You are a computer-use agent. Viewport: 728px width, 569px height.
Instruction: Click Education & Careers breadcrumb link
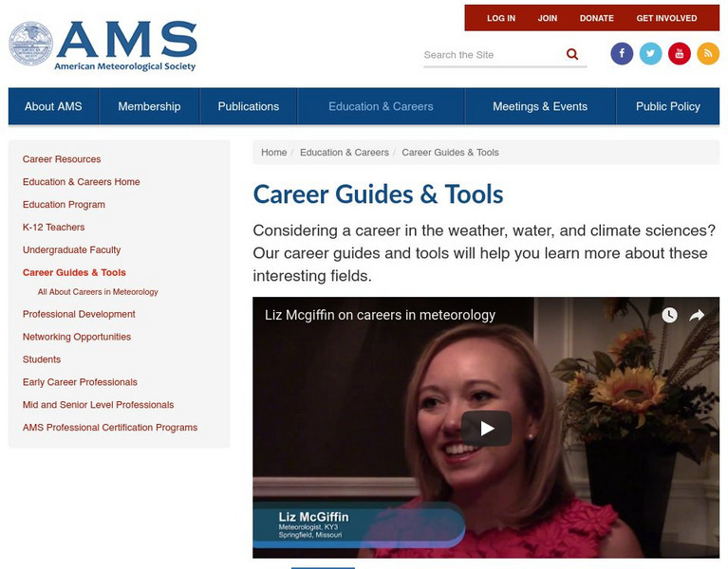[x=345, y=152]
